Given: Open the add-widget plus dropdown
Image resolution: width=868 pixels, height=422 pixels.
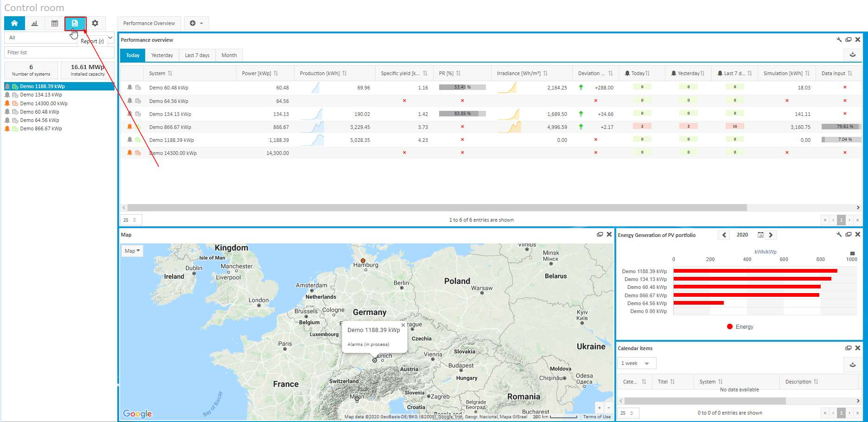Looking at the screenshot, I should click(x=197, y=23).
